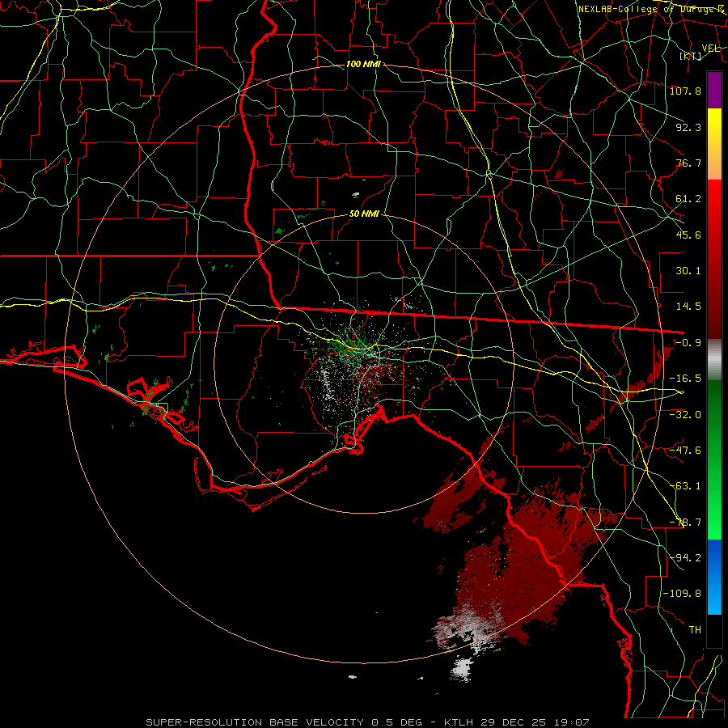Click the -16.5 velocity scale value
This screenshot has height=728, width=728.
685,379
